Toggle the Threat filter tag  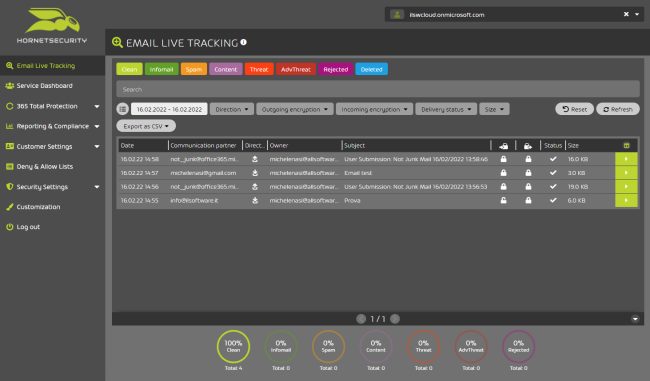pyautogui.click(x=259, y=69)
